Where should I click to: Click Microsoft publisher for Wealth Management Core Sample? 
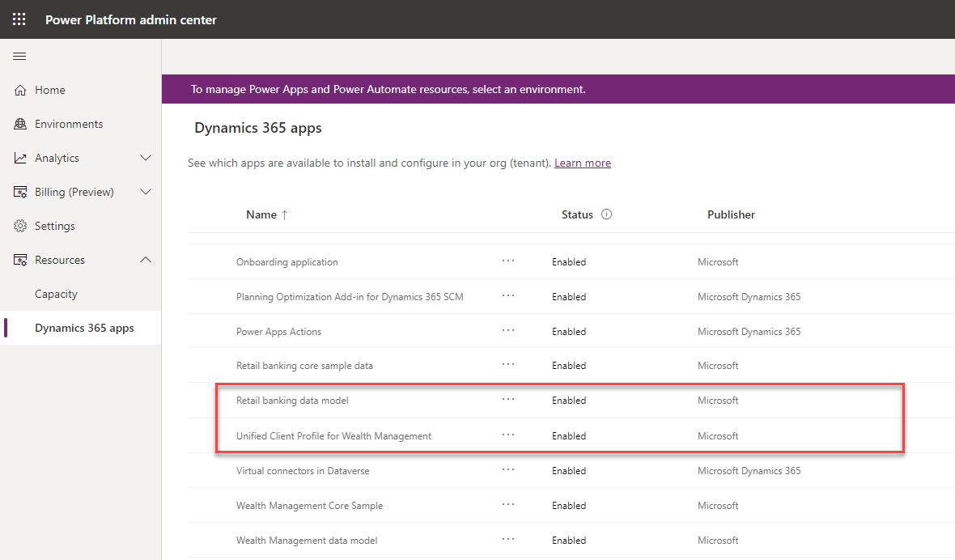[x=718, y=506]
